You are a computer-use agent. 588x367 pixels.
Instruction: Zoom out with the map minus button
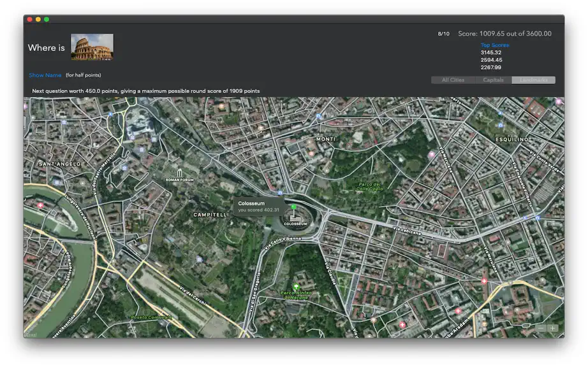pyautogui.click(x=541, y=328)
